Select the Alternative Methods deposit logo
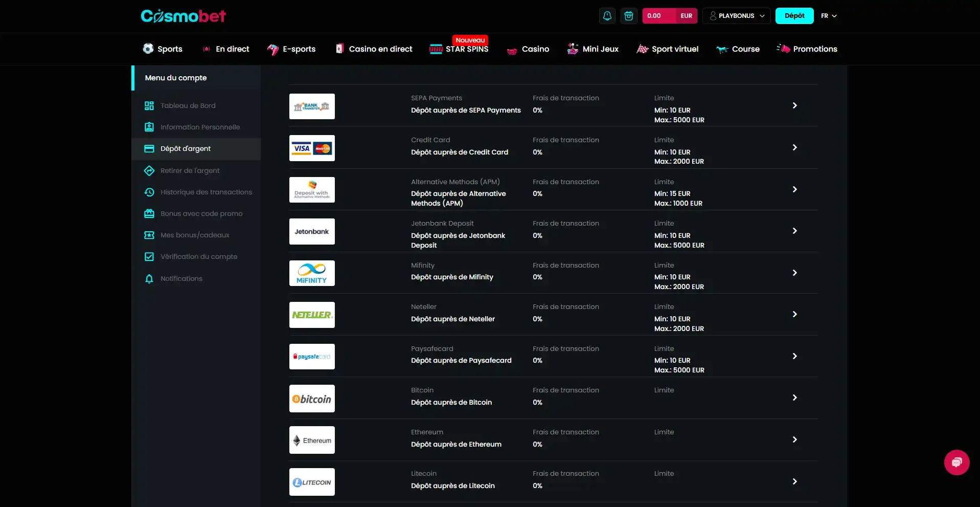 pyautogui.click(x=312, y=190)
